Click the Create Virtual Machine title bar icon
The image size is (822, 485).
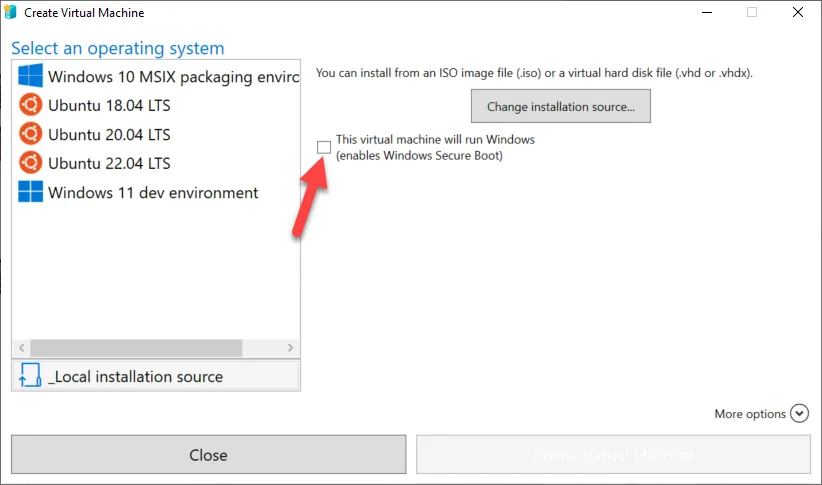[10, 12]
